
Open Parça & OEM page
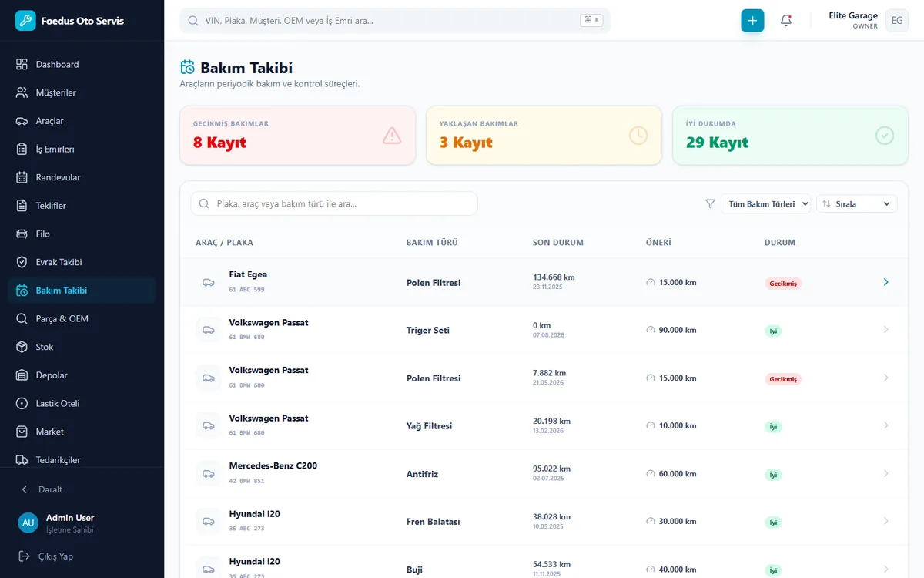point(82,318)
